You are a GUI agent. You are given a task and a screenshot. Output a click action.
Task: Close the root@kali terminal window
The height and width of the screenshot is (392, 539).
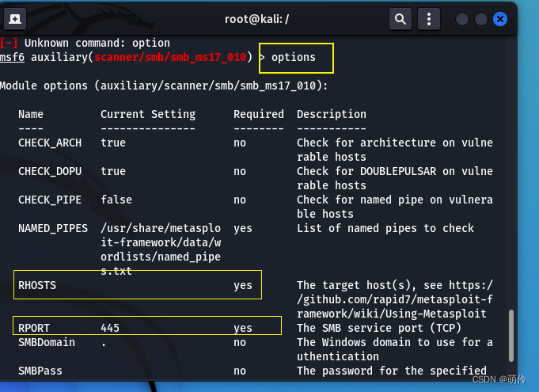pyautogui.click(x=500, y=19)
